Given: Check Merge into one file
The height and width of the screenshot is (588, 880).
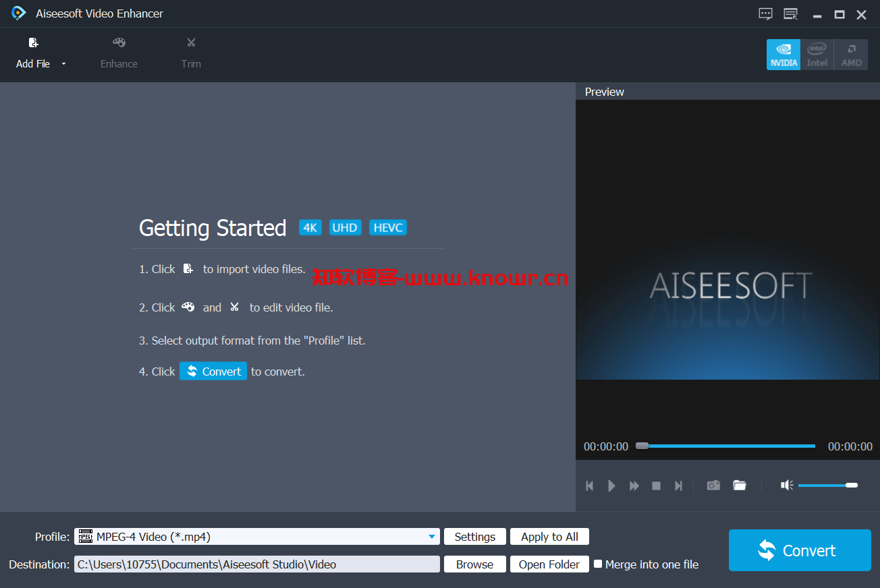Looking at the screenshot, I should (x=598, y=564).
